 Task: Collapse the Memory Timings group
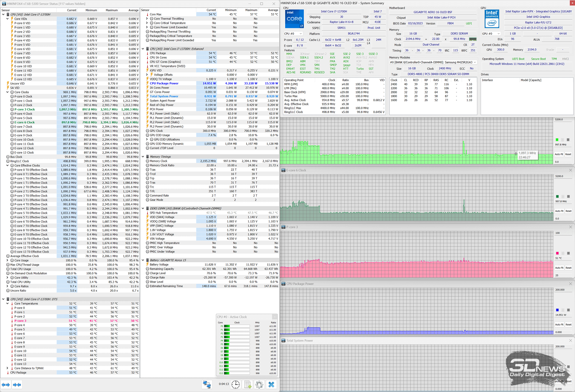tap(143, 157)
